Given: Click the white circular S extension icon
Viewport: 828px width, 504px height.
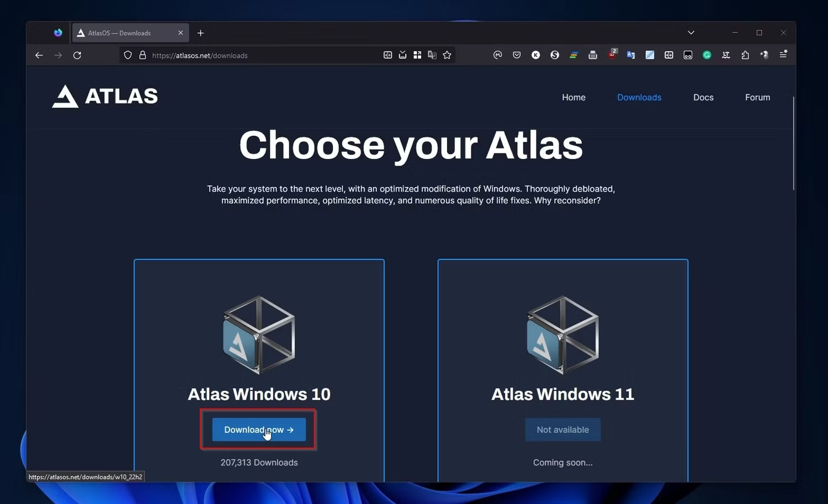Looking at the screenshot, I should coord(555,55).
